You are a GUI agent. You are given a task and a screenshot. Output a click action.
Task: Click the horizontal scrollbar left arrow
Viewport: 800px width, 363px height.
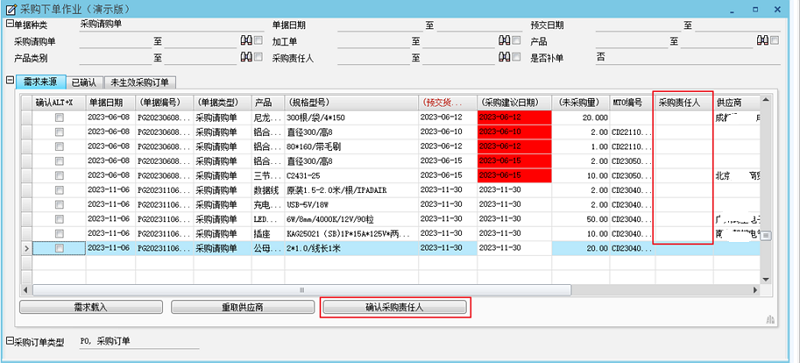pos(26,290)
